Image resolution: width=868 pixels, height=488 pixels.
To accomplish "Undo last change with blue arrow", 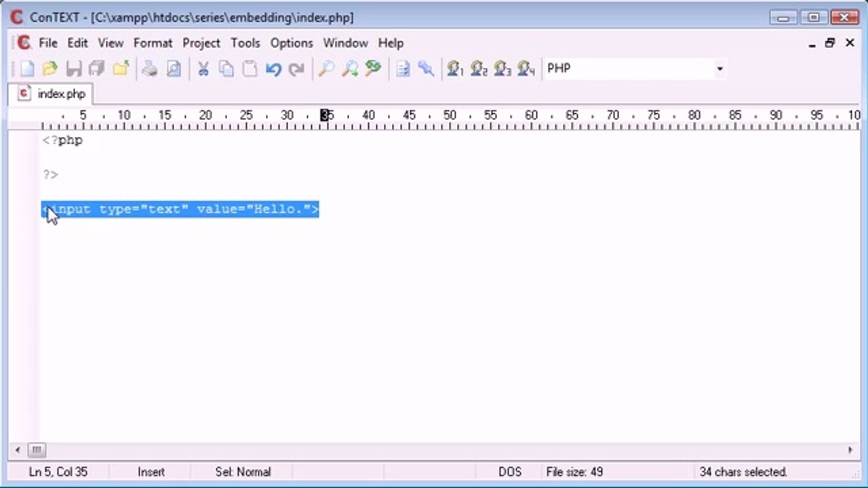I will point(273,68).
